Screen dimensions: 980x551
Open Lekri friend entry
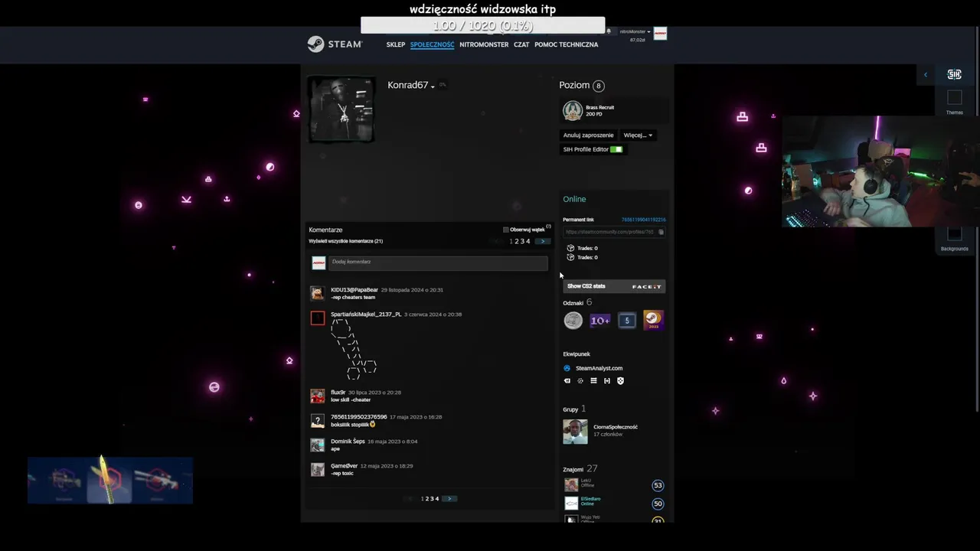tap(614, 485)
